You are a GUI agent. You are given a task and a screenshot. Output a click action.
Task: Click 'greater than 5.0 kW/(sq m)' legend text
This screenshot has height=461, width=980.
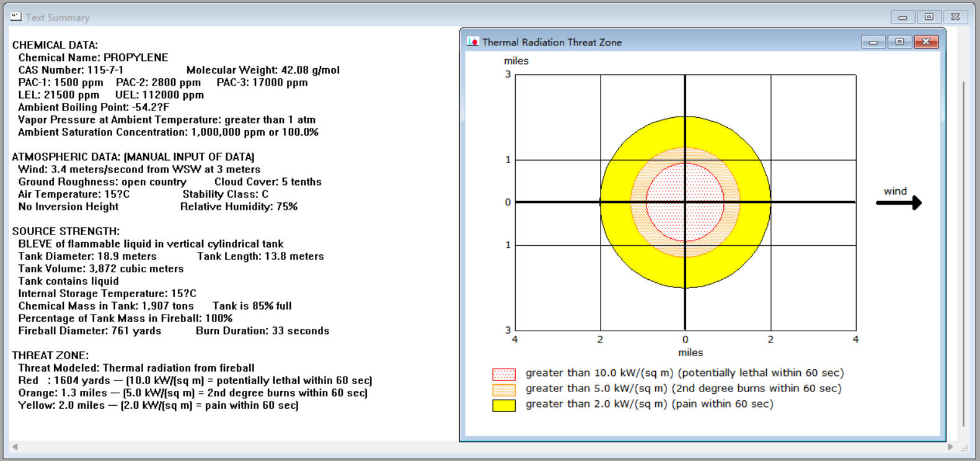(684, 388)
